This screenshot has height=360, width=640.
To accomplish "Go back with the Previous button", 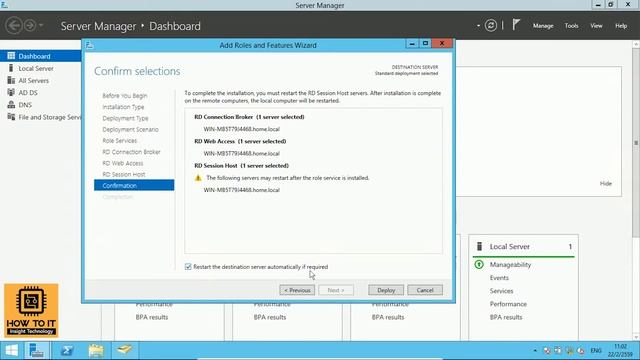I will 297,290.
